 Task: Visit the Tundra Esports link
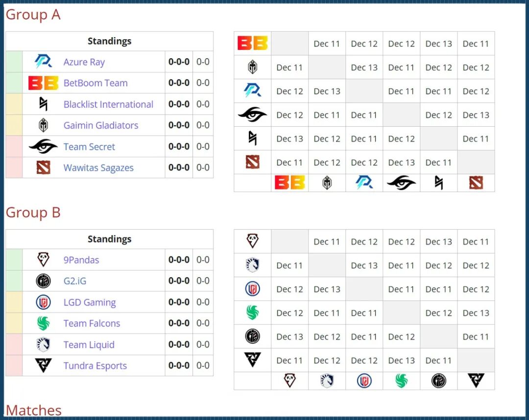[95, 366]
